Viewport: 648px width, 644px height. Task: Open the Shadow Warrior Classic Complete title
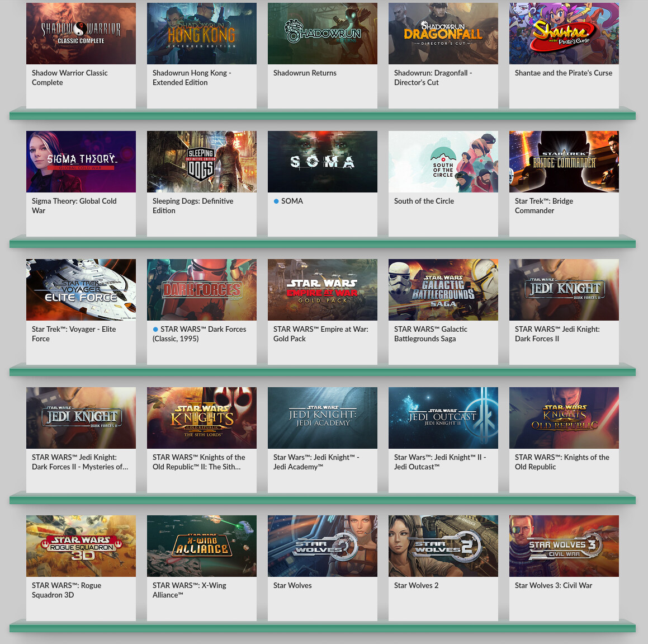[69, 78]
